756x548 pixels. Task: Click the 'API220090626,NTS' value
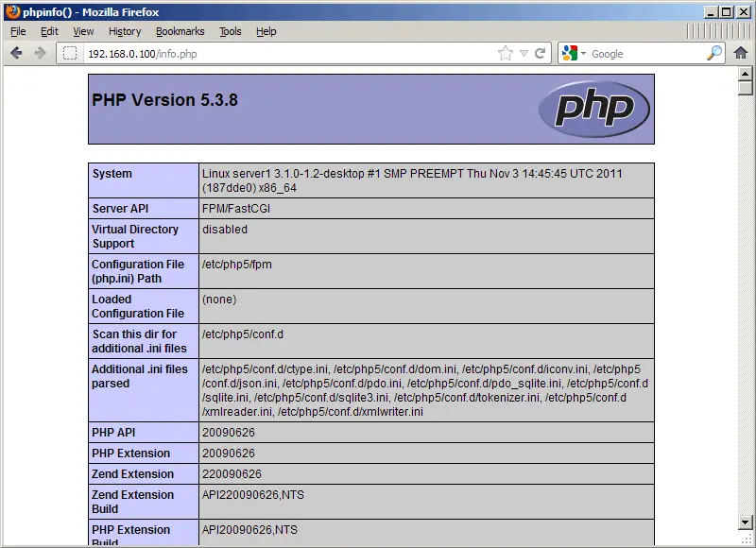click(252, 494)
